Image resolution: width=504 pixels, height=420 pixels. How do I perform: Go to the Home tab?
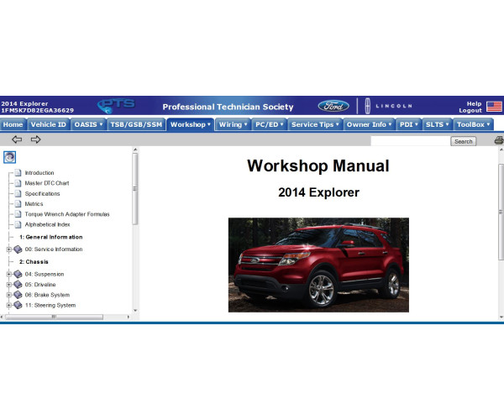[13, 124]
